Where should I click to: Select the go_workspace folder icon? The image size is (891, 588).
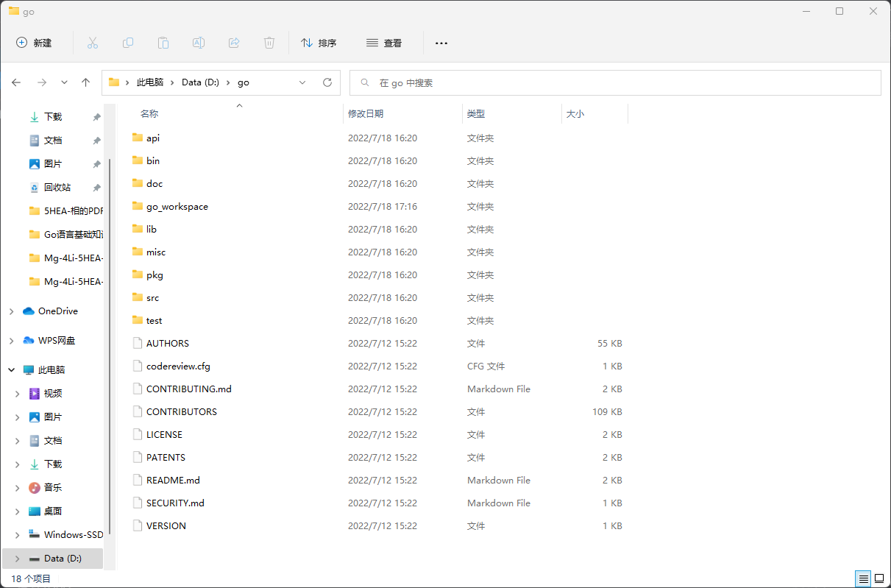137,206
